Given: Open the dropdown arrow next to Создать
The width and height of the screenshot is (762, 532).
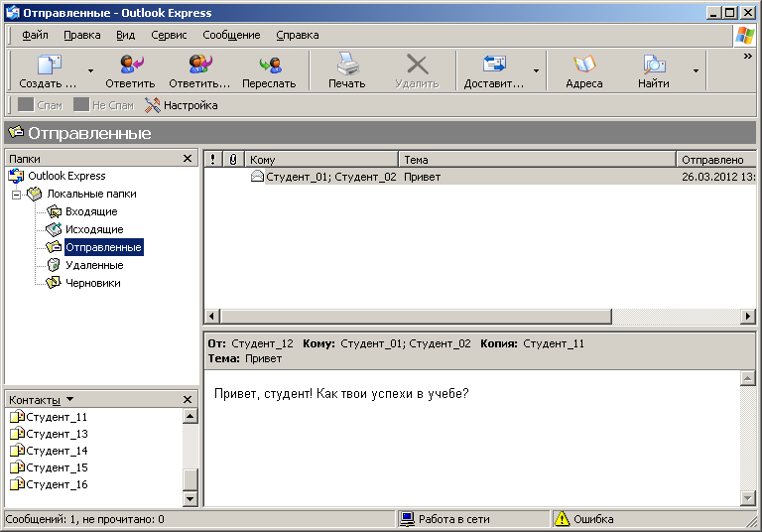Looking at the screenshot, I should point(90,71).
